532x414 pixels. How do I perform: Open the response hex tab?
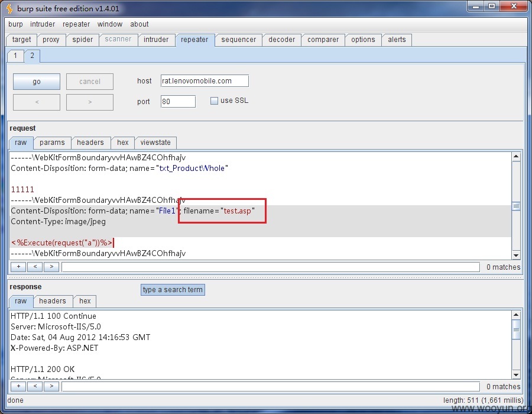coord(85,301)
